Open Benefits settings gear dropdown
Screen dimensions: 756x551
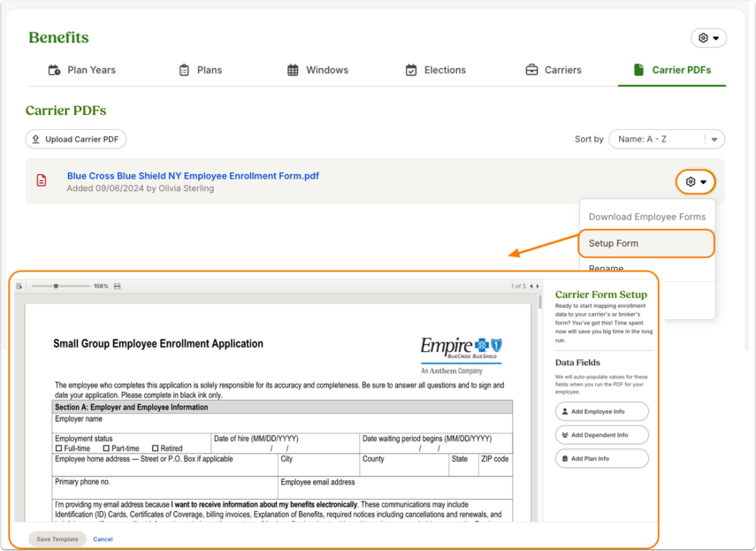coord(708,38)
